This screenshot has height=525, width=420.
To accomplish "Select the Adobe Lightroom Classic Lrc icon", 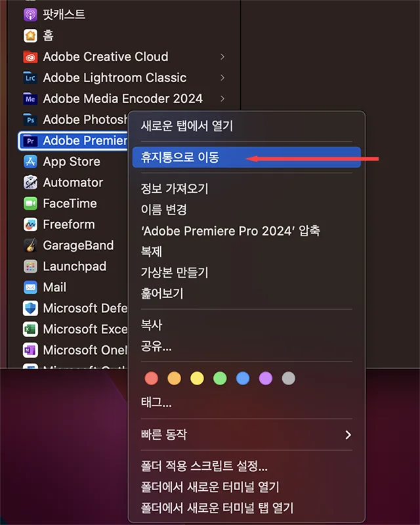I will point(30,77).
